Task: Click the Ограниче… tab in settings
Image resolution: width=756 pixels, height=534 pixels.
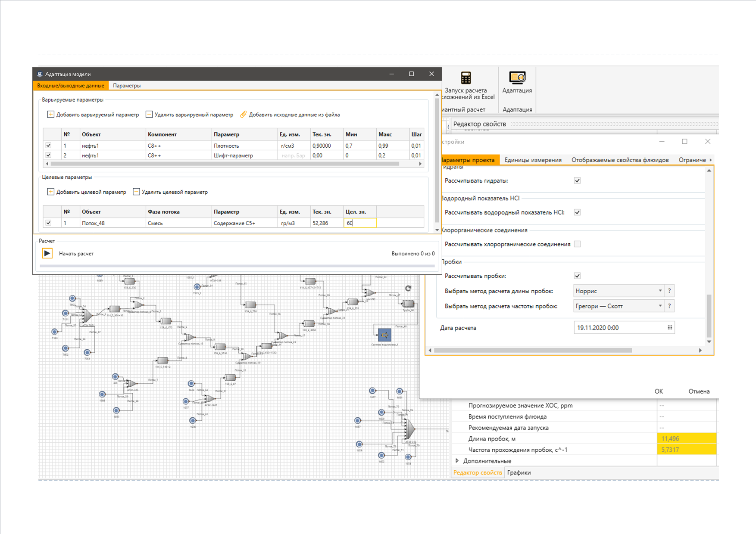Action: (x=692, y=160)
